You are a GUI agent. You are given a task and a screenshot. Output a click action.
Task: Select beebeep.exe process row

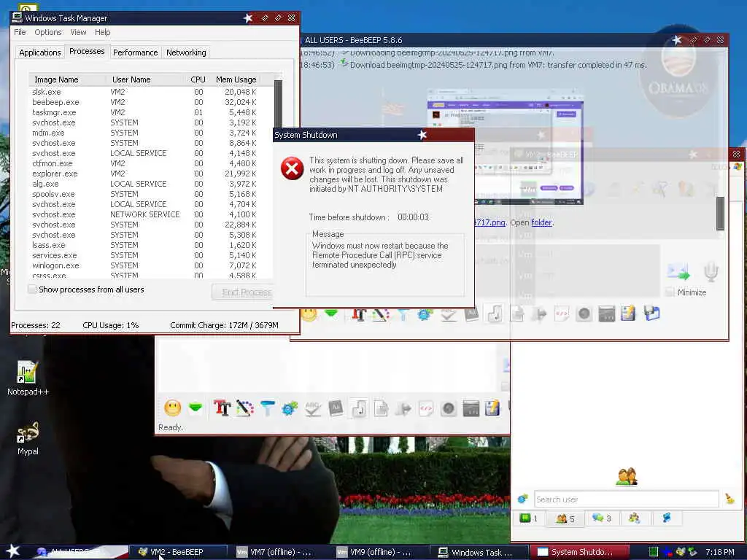[x=144, y=102]
